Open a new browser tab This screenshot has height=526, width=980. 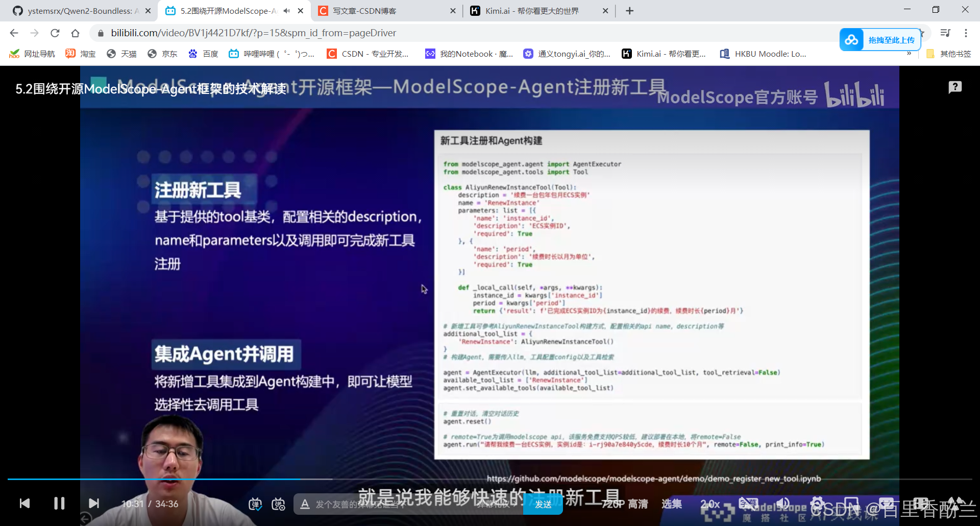click(x=630, y=11)
